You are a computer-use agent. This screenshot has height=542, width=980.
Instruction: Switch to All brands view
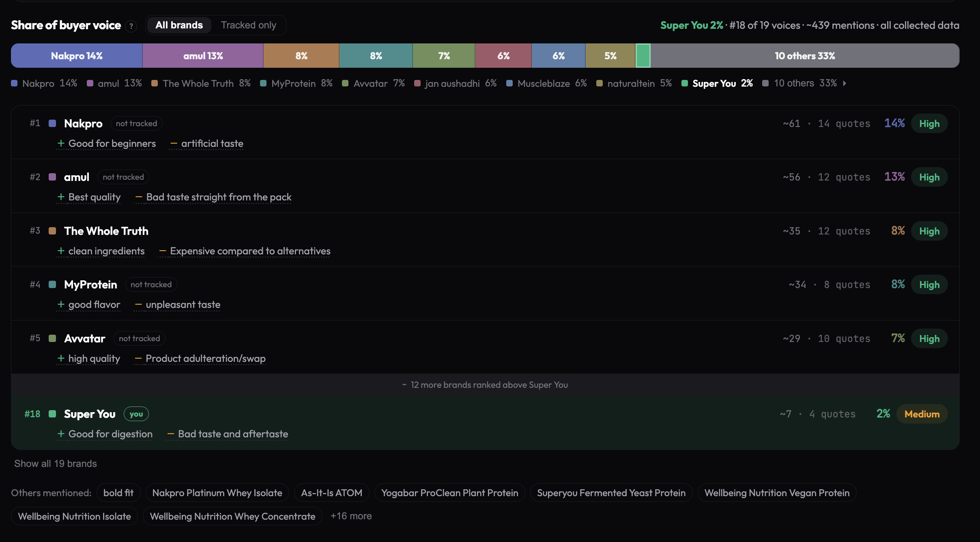pyautogui.click(x=179, y=25)
